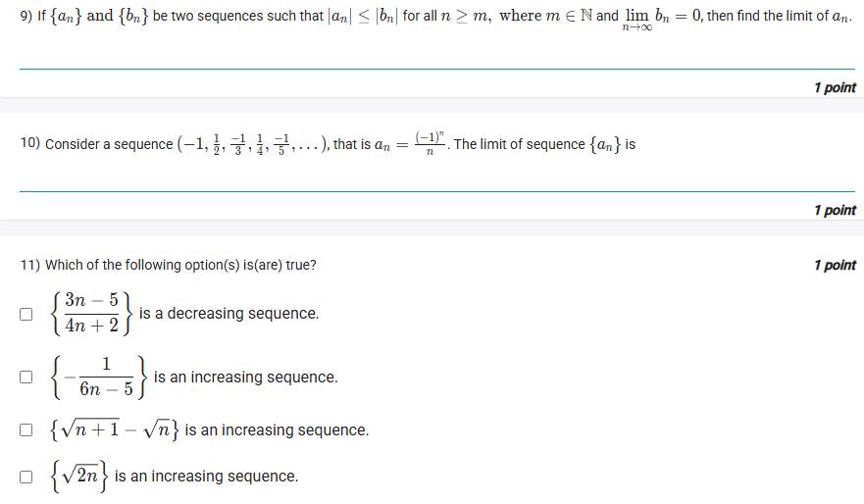Image resolution: width=864 pixels, height=504 pixels.
Task: Enable the √(2n) increasing sequence checkbox
Action: [25, 477]
